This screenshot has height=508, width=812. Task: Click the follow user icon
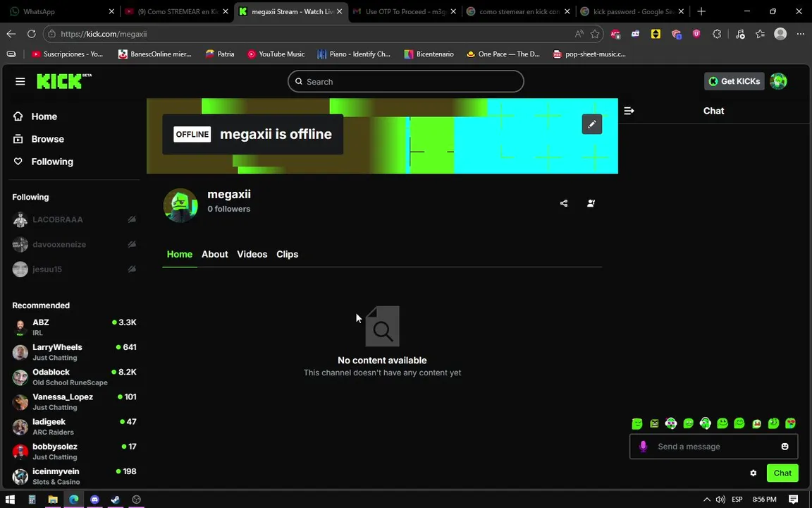pyautogui.click(x=591, y=203)
